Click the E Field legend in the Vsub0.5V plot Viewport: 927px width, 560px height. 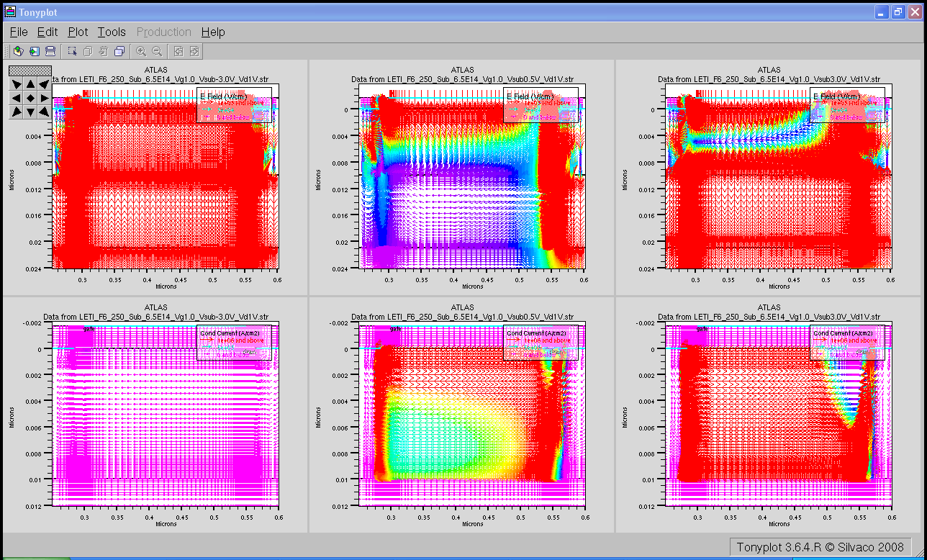coord(541,104)
